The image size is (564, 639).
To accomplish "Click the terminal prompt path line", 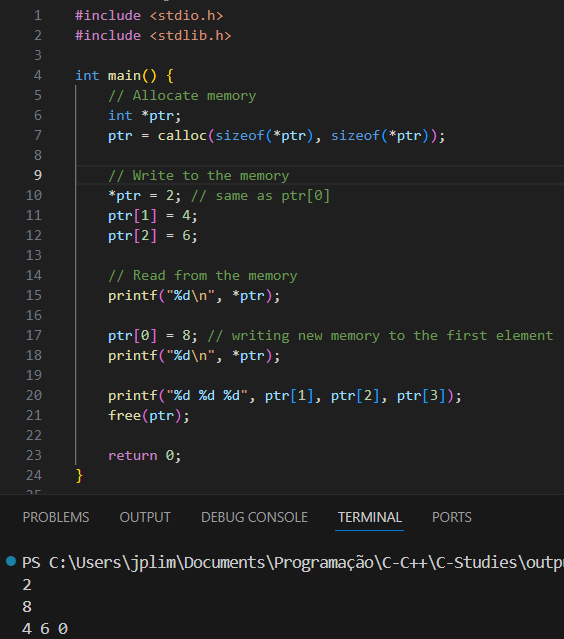I will [x=293, y=562].
